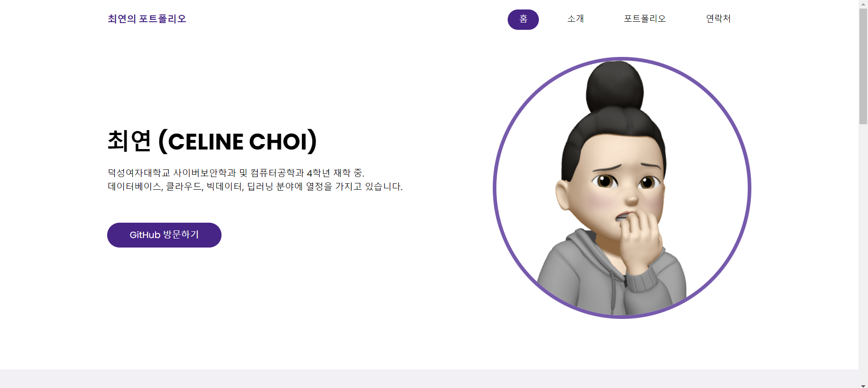Click the avatar's gray hoodie
Image resolution: width=868 pixels, height=388 pixels.
tap(583, 280)
